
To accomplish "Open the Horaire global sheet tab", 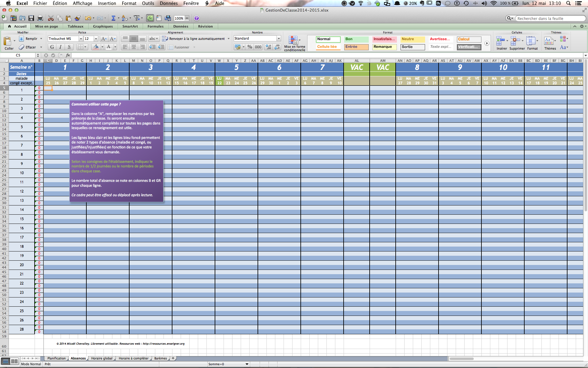I will 102,358.
